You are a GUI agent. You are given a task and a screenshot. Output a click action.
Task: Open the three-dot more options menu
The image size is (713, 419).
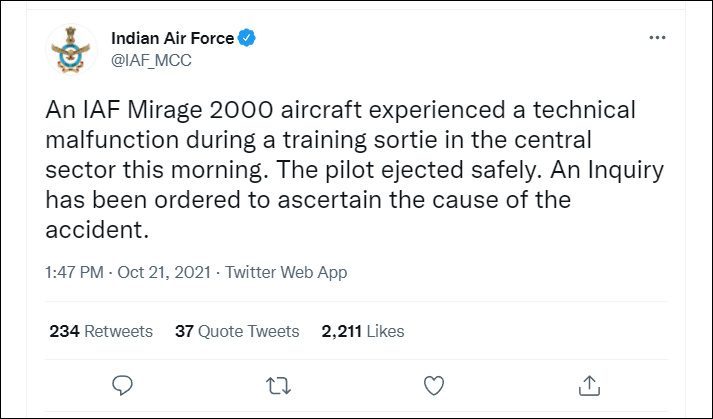point(657,38)
